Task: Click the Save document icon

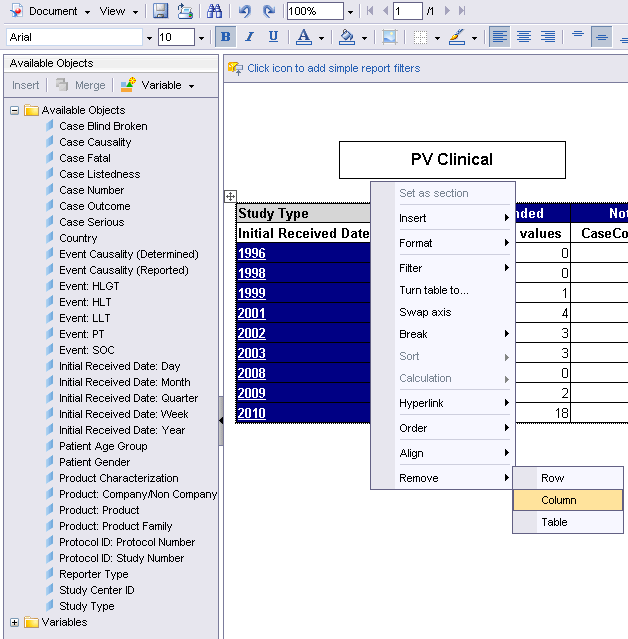Action: click(x=160, y=11)
